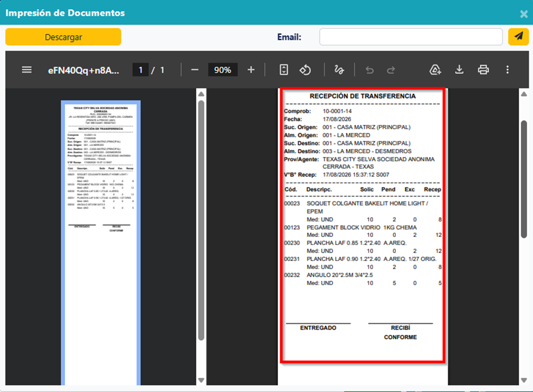
Task: Click the Fecha value 17/08/2026
Action: (337, 119)
